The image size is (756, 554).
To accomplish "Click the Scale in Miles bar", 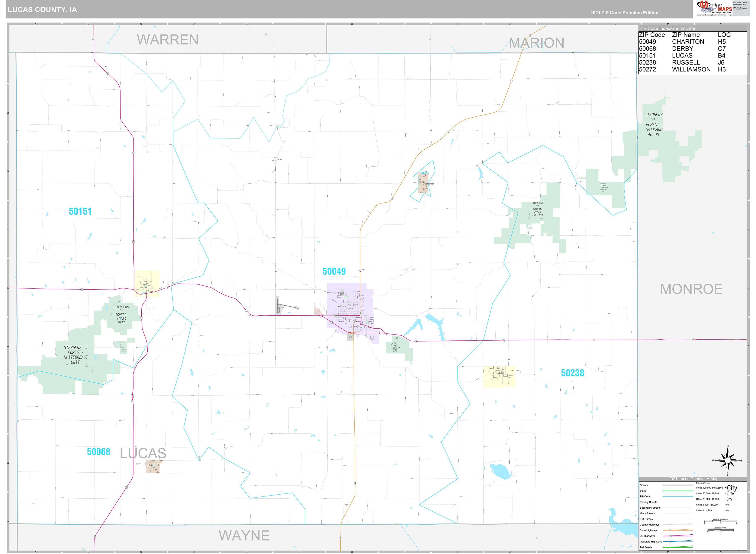I will pyautogui.click(x=720, y=530).
